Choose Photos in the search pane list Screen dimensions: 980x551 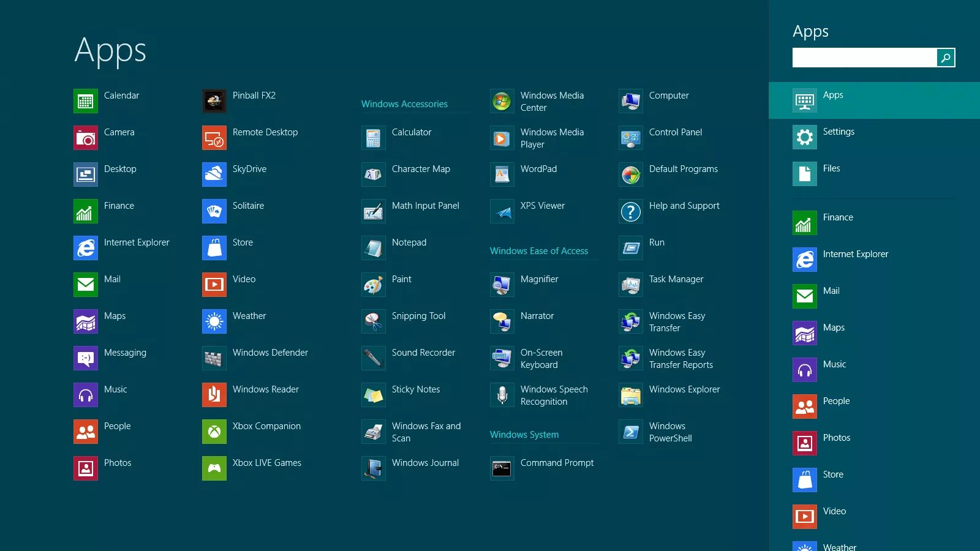pos(874,443)
